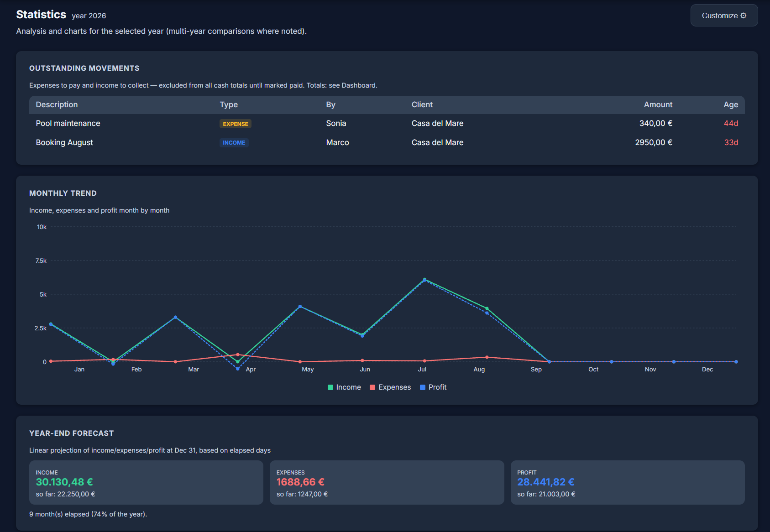Select the Description column header
The image size is (770, 532).
(57, 104)
